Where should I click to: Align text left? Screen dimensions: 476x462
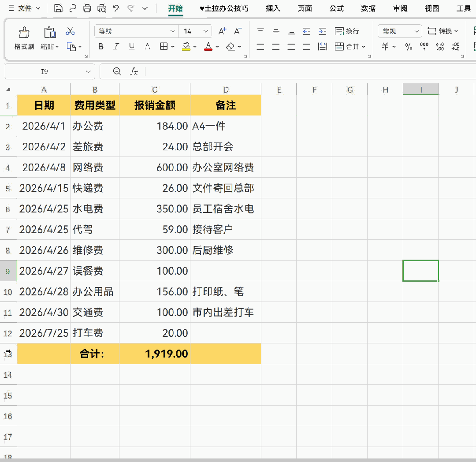click(260, 47)
